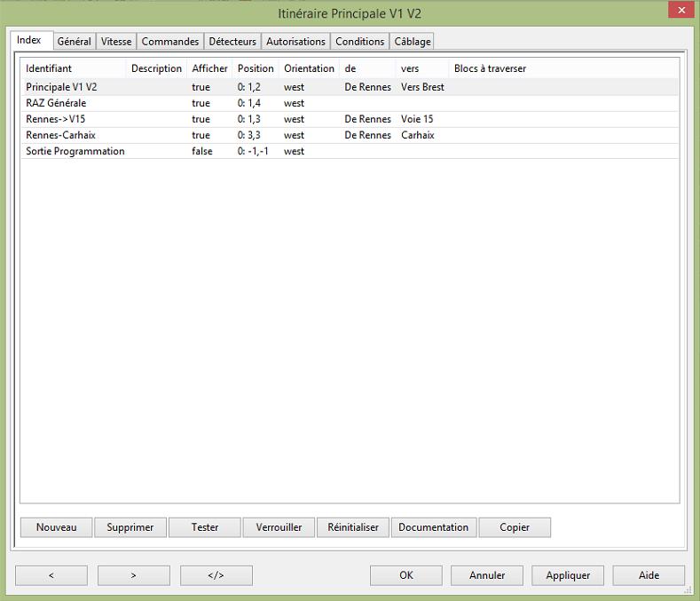Open Documentation for the routes
This screenshot has height=601, width=700.
tap(433, 527)
